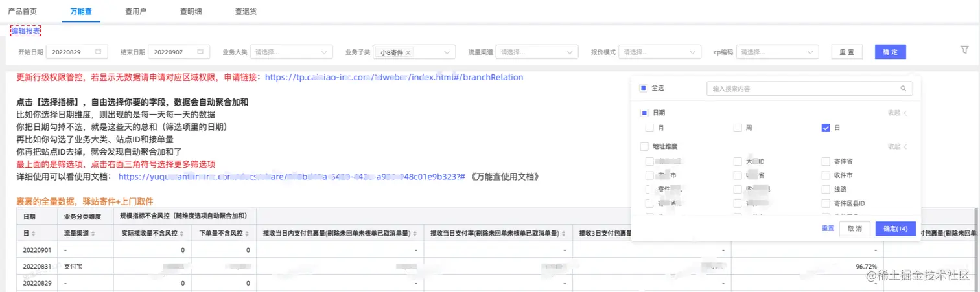Click 重置 link in the indicator popup
This screenshot has height=292, width=980.
(x=828, y=229)
